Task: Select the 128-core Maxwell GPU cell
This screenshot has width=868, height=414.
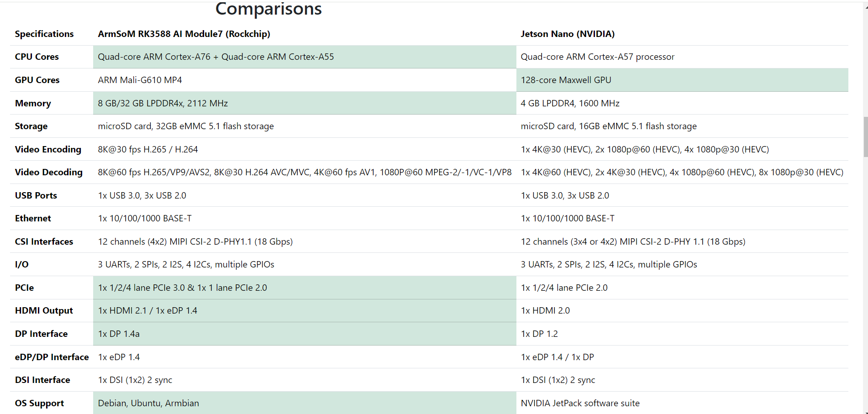Action: (x=566, y=80)
